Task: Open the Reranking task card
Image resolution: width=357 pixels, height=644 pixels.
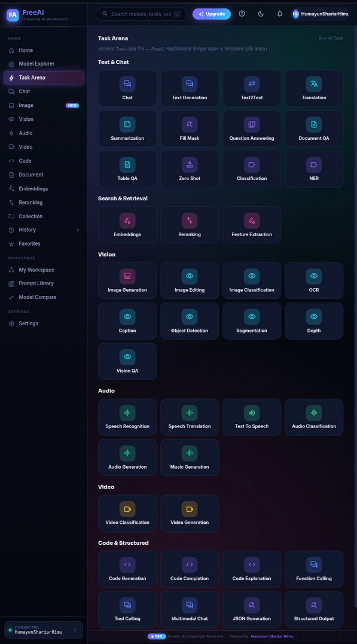Action: click(x=190, y=225)
